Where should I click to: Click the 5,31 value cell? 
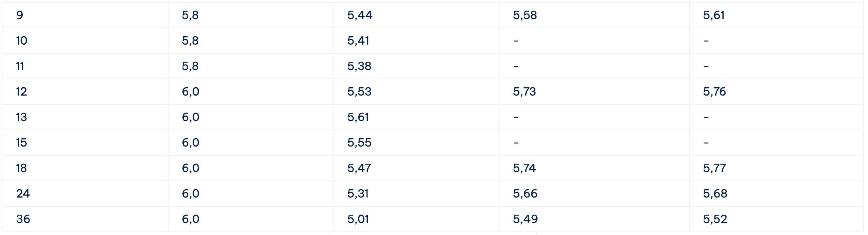click(416, 194)
